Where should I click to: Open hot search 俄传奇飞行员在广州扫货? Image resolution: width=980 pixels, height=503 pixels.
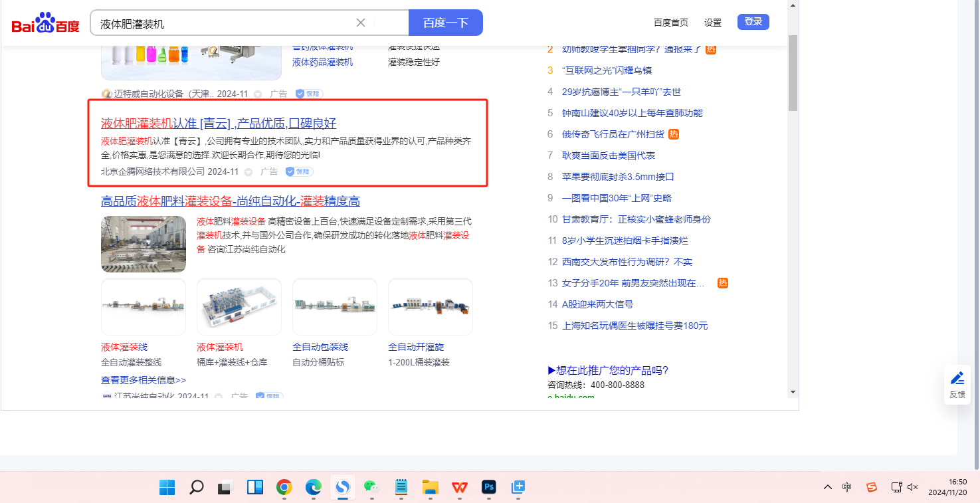click(613, 134)
